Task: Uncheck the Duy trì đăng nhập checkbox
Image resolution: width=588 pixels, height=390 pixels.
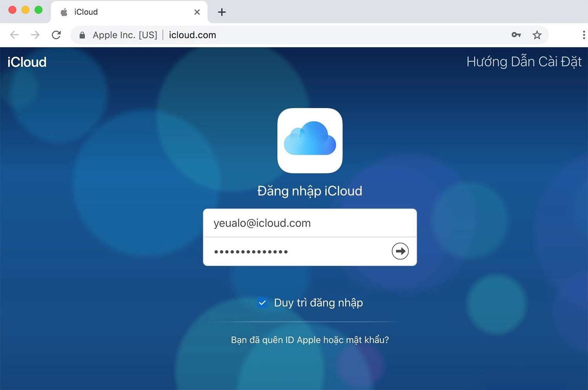Action: [x=262, y=303]
